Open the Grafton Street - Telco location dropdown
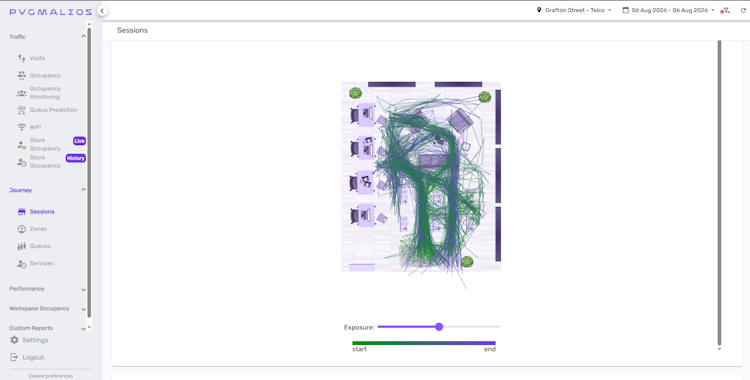This screenshot has width=750, height=380. click(x=574, y=10)
